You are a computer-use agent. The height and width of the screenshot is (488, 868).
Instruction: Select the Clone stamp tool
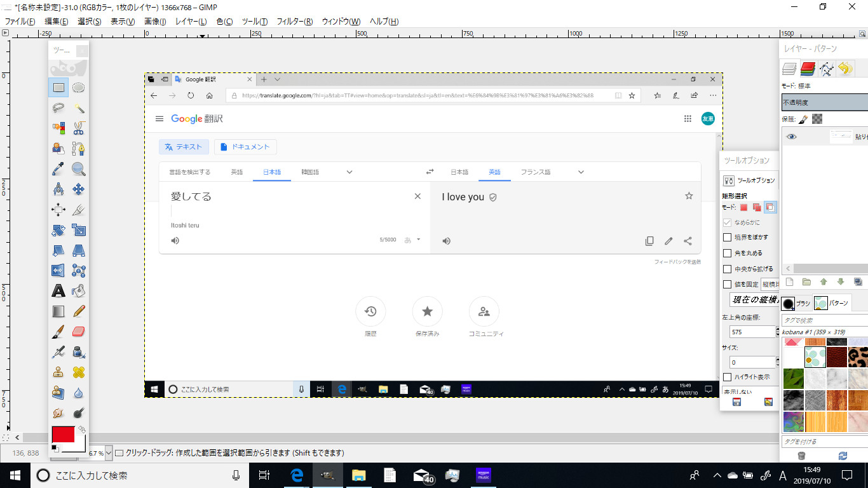(58, 372)
